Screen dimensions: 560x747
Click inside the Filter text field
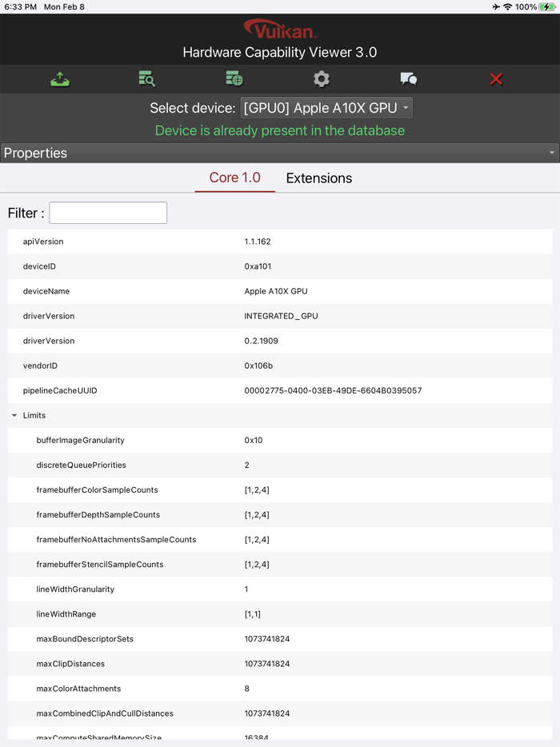pyautogui.click(x=108, y=213)
